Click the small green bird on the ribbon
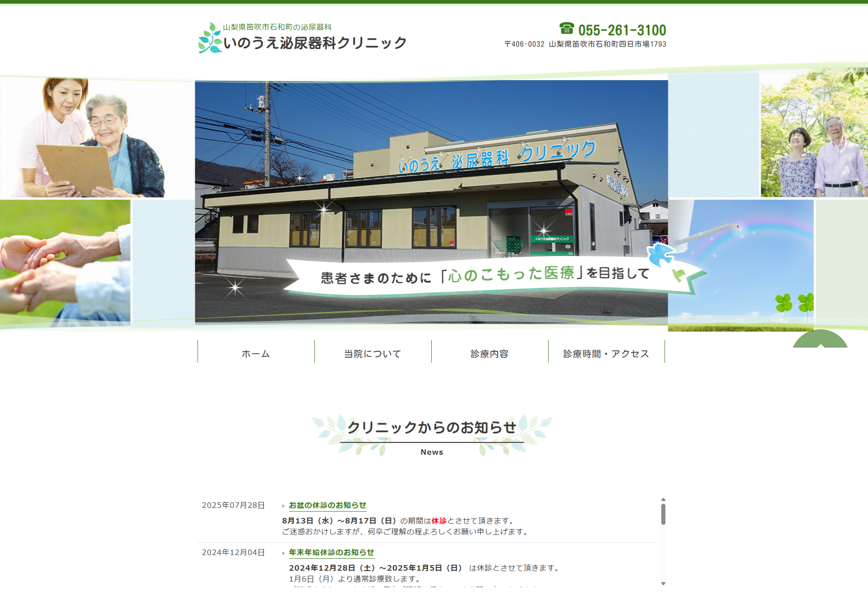 tap(678, 275)
